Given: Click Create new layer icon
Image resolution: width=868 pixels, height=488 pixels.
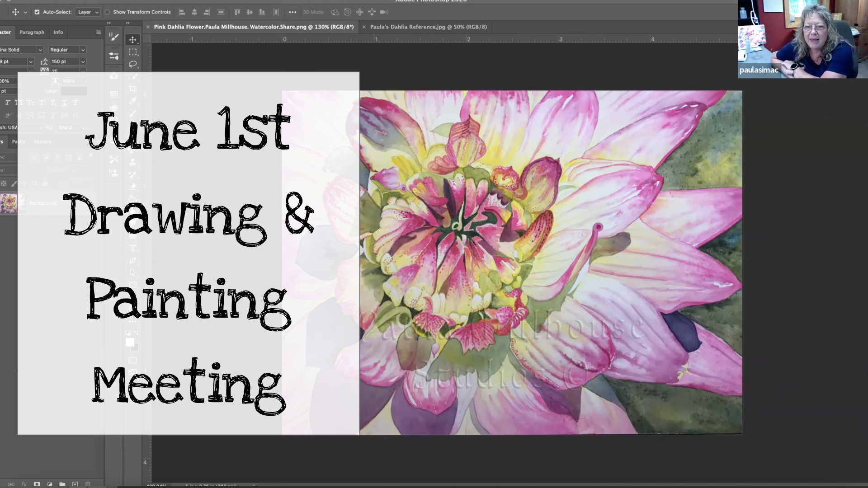Looking at the screenshot, I should coord(75,484).
